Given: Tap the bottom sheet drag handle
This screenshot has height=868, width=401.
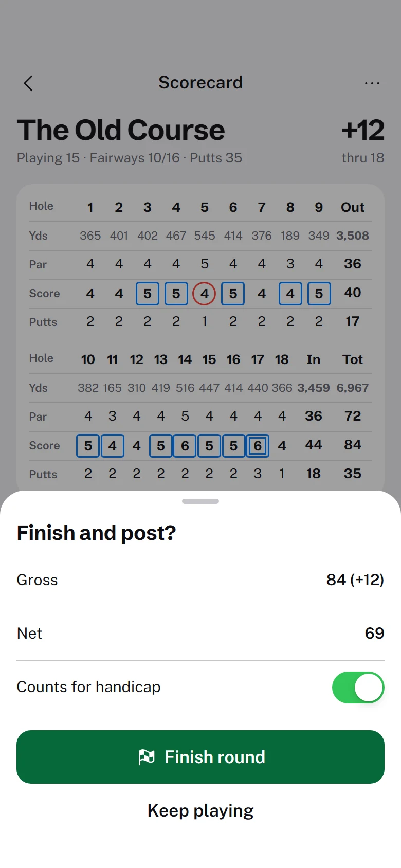Looking at the screenshot, I should [x=200, y=501].
